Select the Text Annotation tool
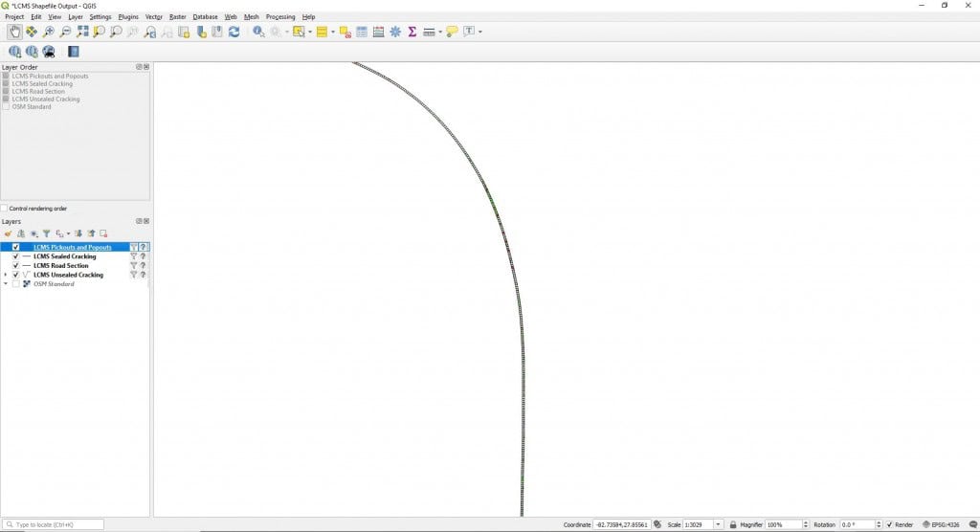 point(469,32)
